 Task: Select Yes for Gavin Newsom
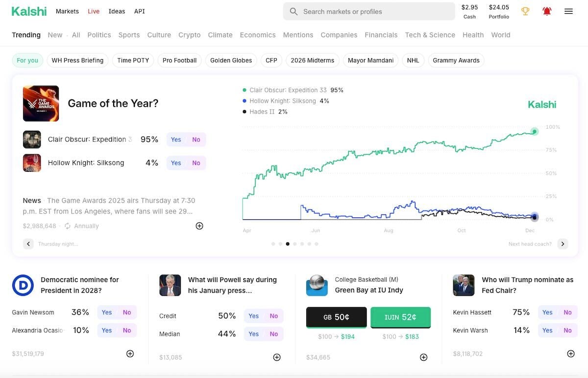(107, 312)
